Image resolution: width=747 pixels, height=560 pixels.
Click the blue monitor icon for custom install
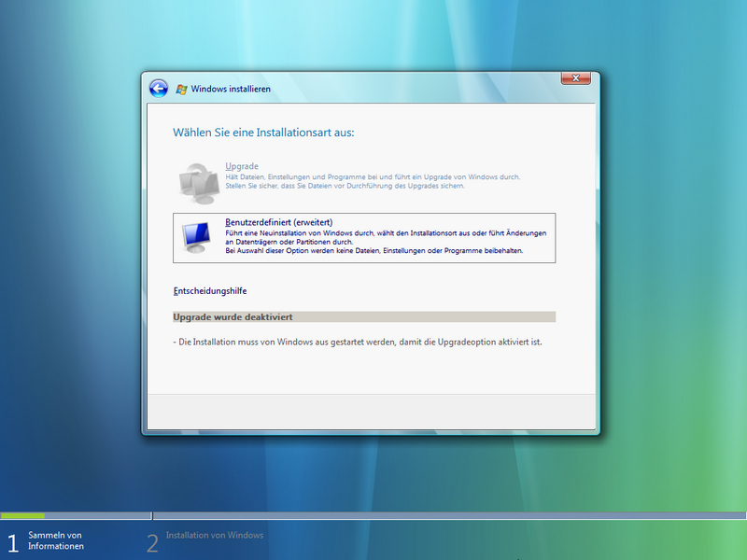[196, 237]
